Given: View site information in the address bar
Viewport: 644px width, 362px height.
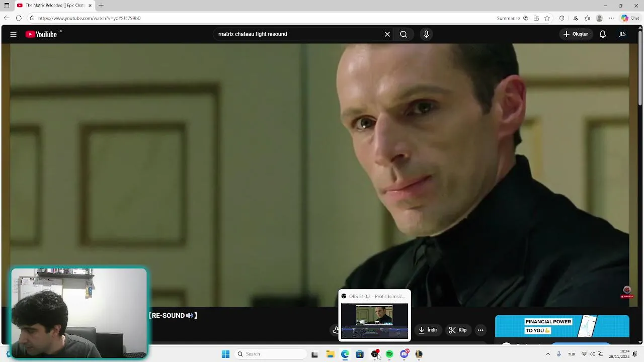Looking at the screenshot, I should [x=32, y=18].
